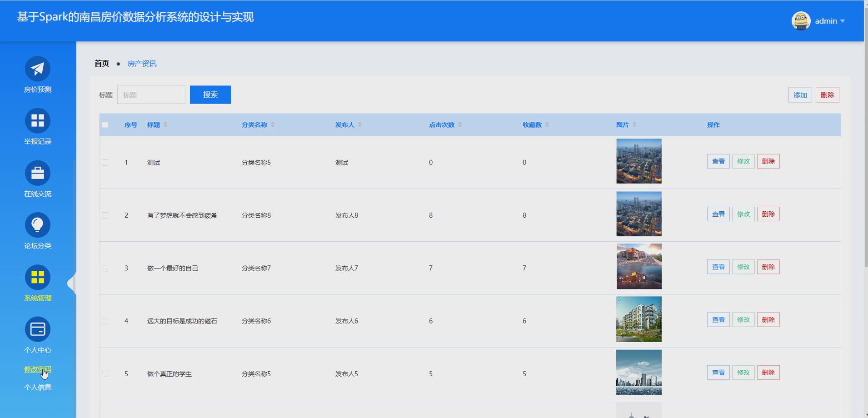Click the 远大的目标是成功的磁石 title cell
Image resolution: width=868 pixels, height=418 pixels.
pyautogui.click(x=182, y=321)
